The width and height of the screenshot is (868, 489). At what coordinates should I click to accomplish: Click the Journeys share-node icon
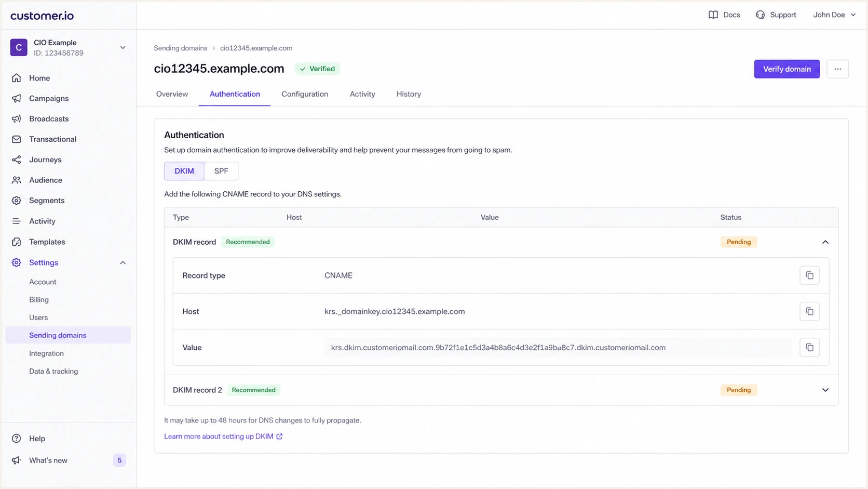pos(17,160)
